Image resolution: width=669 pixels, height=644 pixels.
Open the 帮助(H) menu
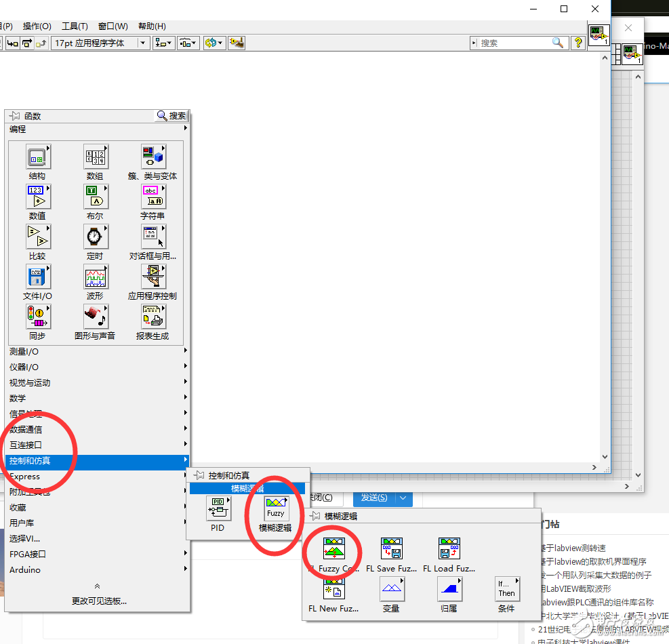click(152, 26)
